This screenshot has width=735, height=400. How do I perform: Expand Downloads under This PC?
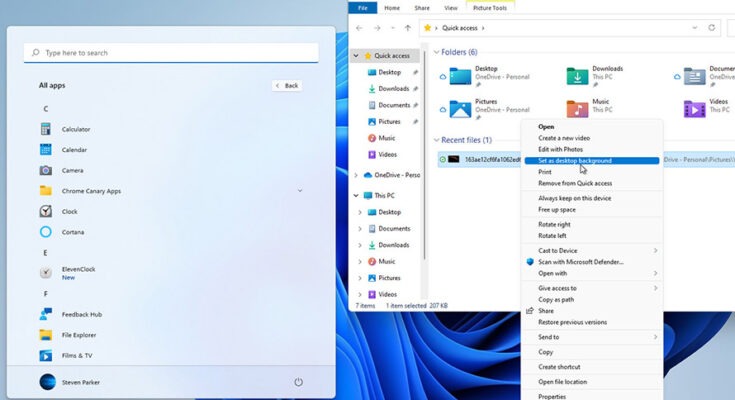(360, 245)
